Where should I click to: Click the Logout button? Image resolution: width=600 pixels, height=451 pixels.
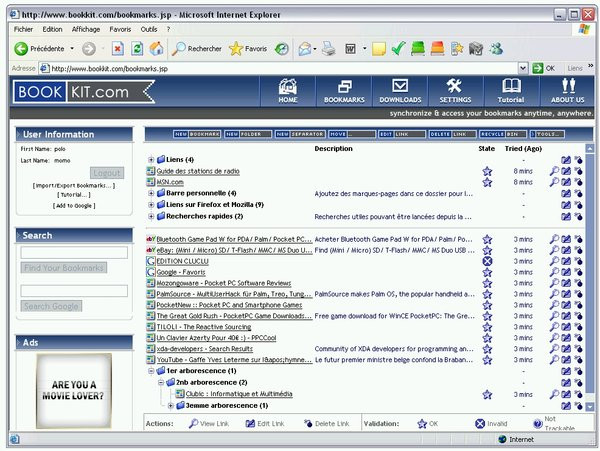(x=107, y=173)
